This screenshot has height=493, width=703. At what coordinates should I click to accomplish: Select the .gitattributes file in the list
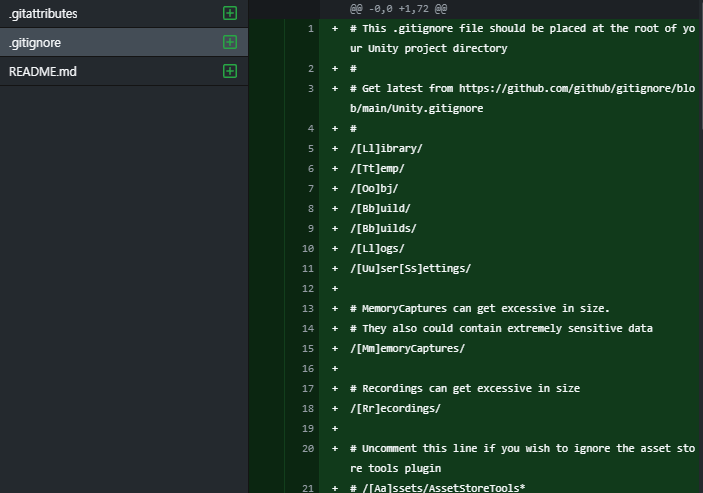(x=124, y=13)
